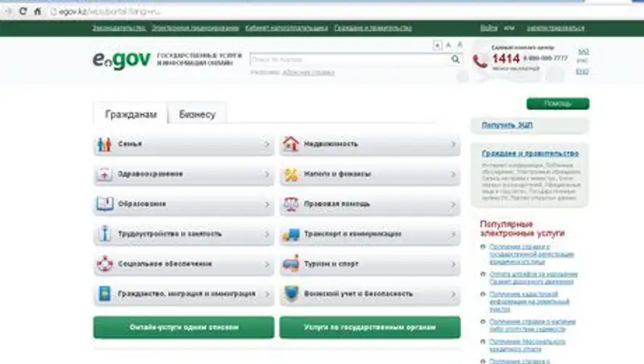This screenshot has width=644, height=364.
Task: Expand Здравоохранение with its chevron arrow
Action: point(267,174)
